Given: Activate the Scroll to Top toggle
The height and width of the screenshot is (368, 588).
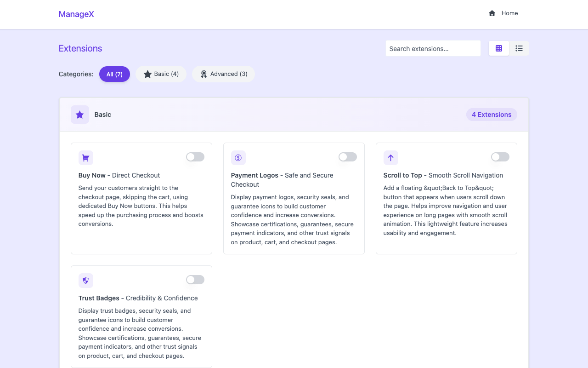Looking at the screenshot, I should [500, 157].
